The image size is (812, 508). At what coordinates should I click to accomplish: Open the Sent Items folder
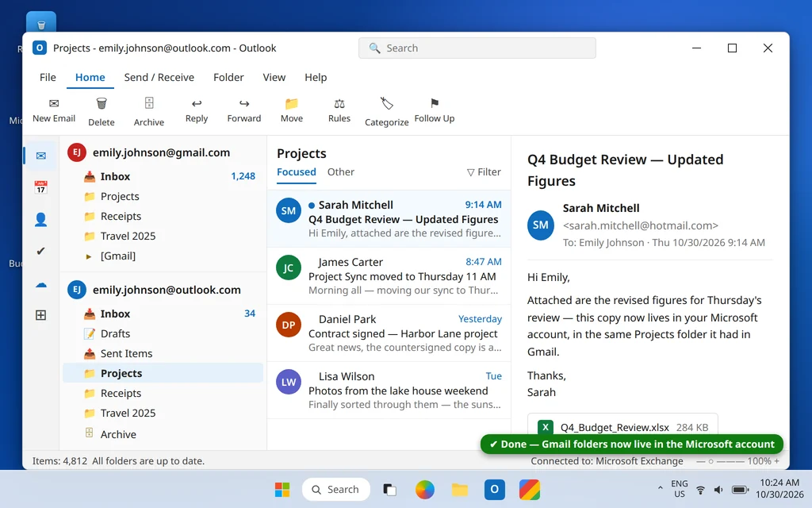(x=163, y=353)
